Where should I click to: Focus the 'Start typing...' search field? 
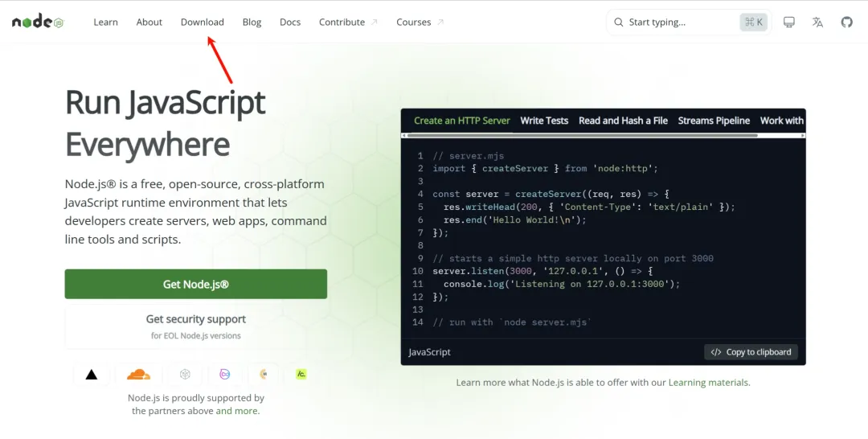tap(689, 23)
